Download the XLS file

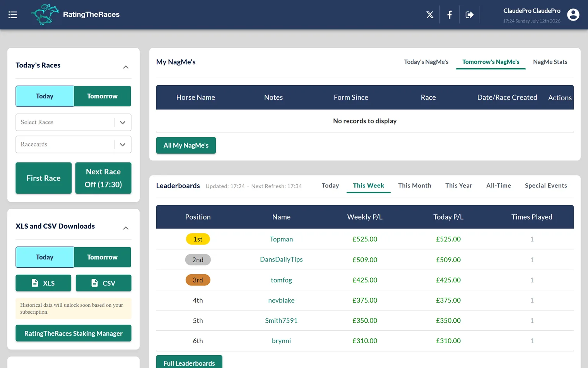[43, 283]
